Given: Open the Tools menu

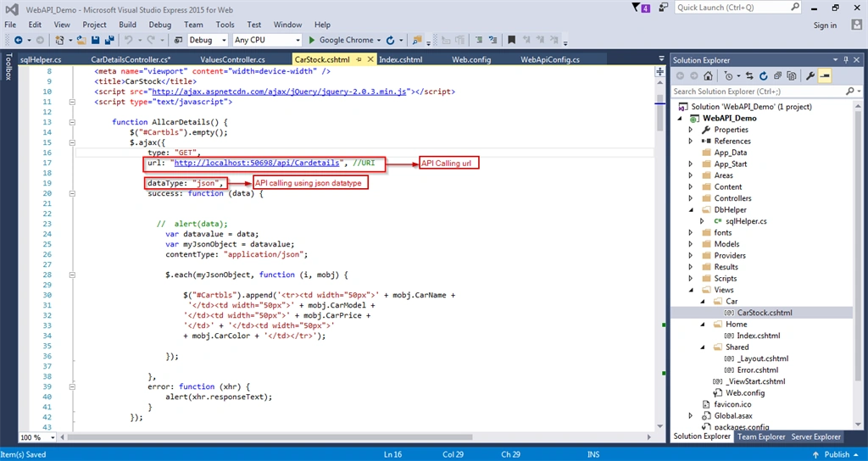Looking at the screenshot, I should (225, 25).
